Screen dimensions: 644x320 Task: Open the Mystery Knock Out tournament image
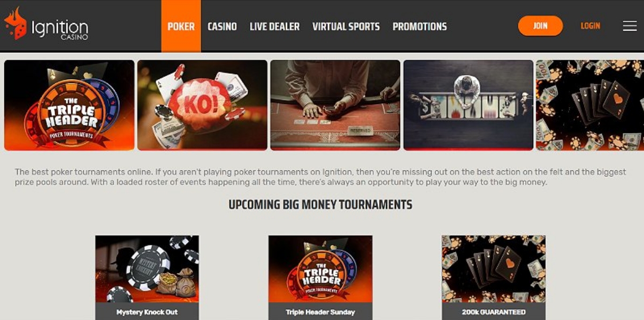click(x=147, y=269)
